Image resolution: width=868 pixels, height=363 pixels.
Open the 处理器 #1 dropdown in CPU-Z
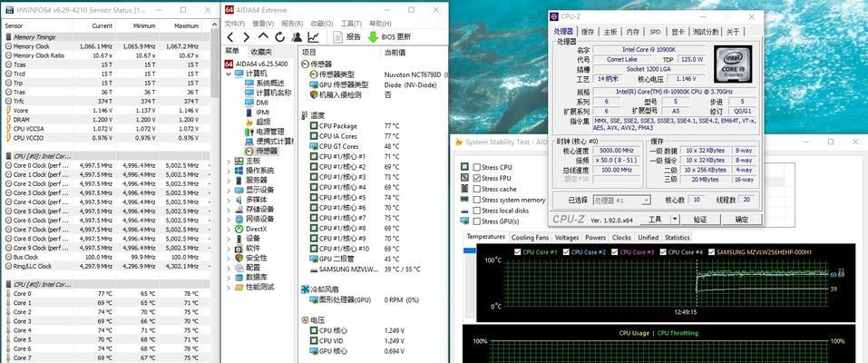[621, 200]
